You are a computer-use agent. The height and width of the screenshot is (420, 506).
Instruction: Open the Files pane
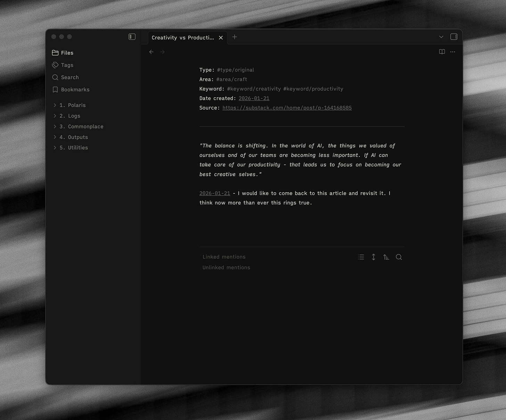[x=63, y=53]
